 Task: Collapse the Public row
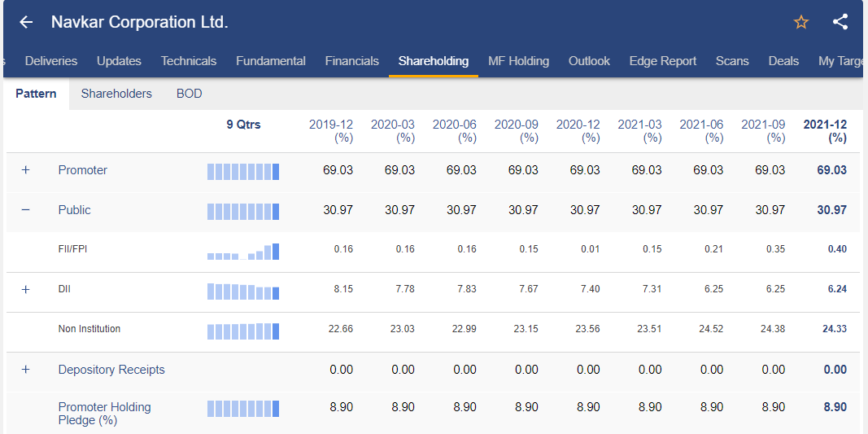[x=25, y=210]
